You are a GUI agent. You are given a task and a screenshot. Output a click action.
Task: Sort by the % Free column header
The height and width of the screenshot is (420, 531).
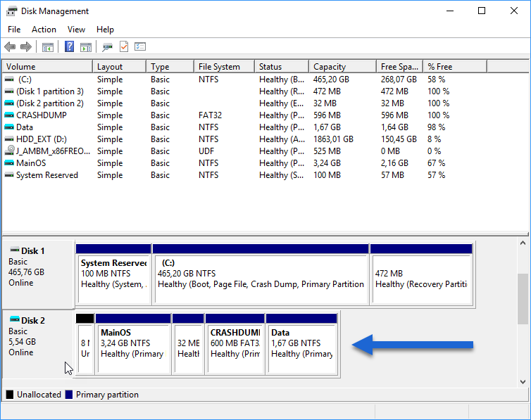[455, 67]
